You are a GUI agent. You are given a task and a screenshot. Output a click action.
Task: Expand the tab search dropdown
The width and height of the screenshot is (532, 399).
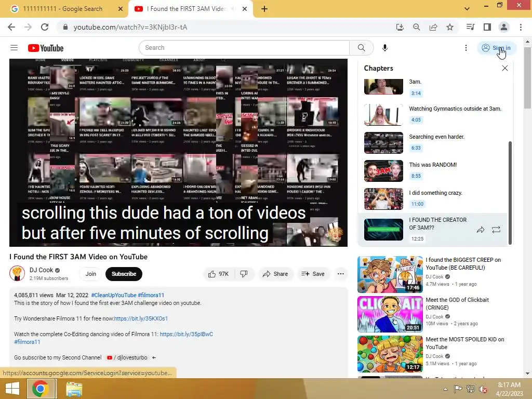pos(467,8)
